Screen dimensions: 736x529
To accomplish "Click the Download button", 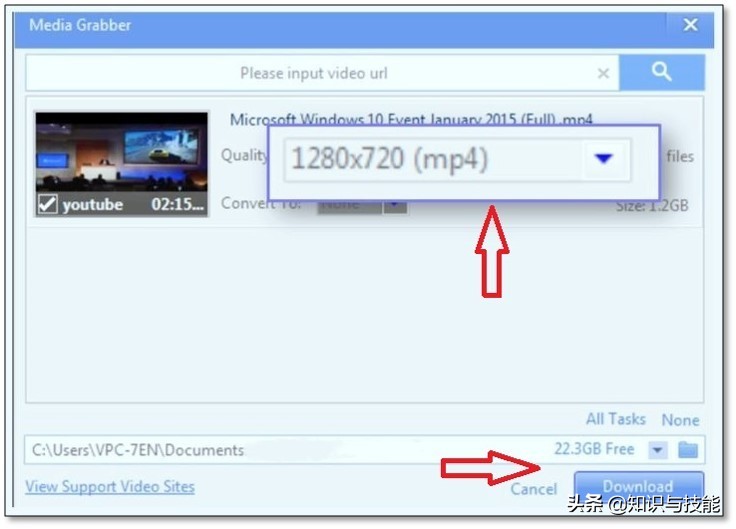I will click(638, 487).
